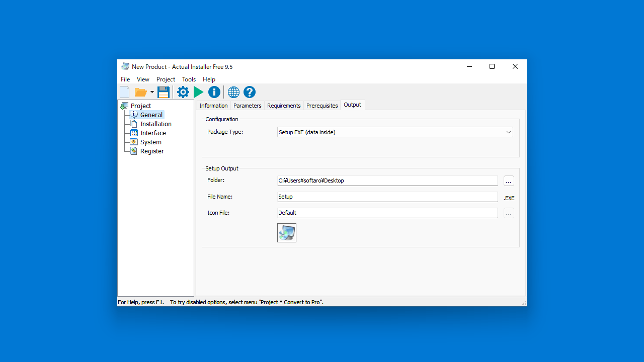Click the app icon in title bar

(125, 66)
